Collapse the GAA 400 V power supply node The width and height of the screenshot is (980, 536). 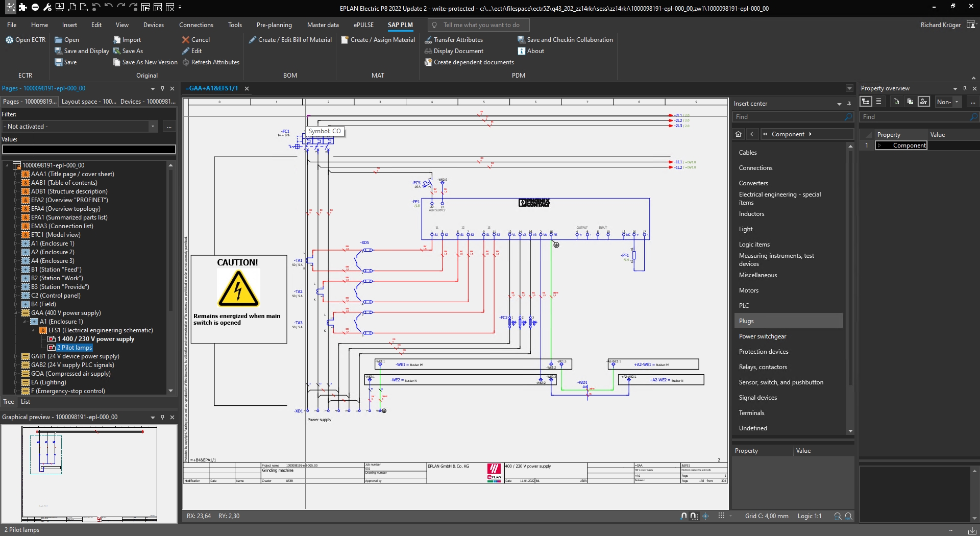point(16,313)
